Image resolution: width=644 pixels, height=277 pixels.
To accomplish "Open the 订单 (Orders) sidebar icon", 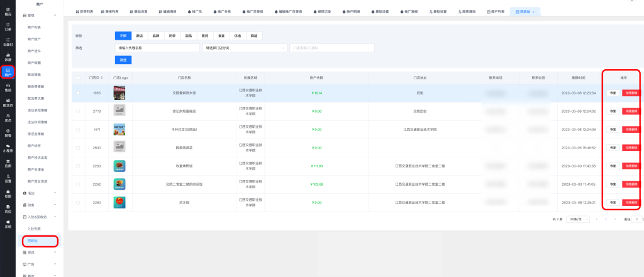I will [x=8, y=26].
